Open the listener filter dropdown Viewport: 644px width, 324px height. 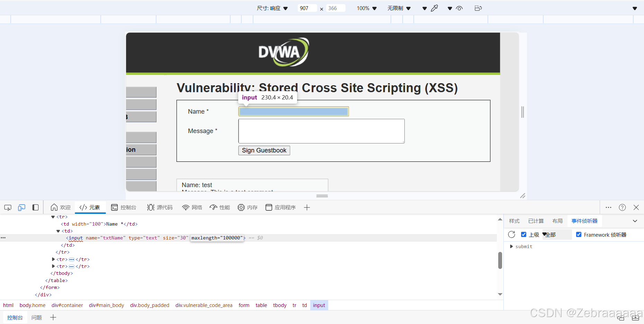coord(556,235)
